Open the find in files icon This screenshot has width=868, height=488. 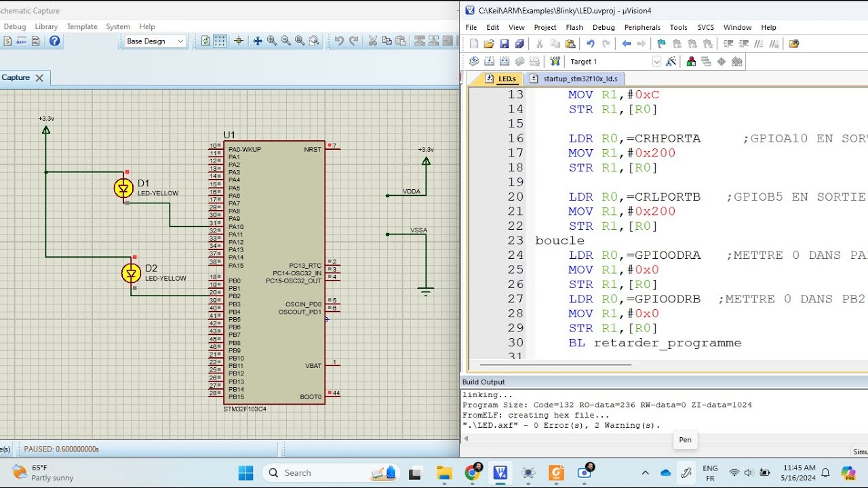pyautogui.click(x=794, y=44)
